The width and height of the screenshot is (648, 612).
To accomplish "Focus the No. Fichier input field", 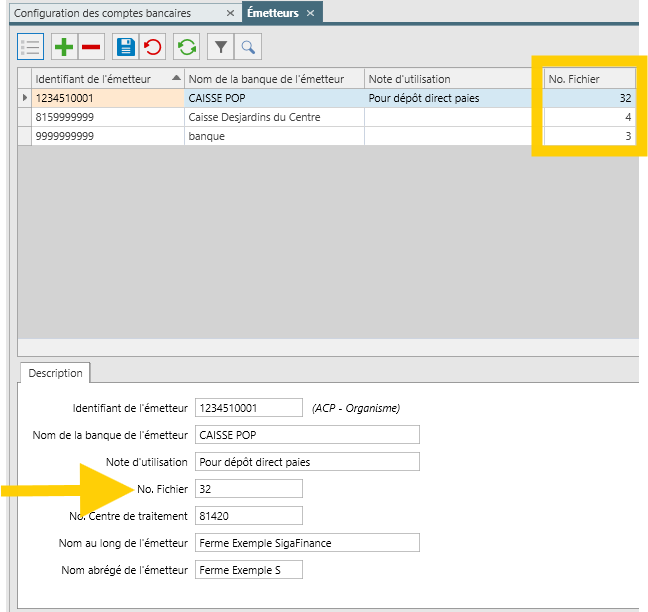I will click(x=249, y=489).
